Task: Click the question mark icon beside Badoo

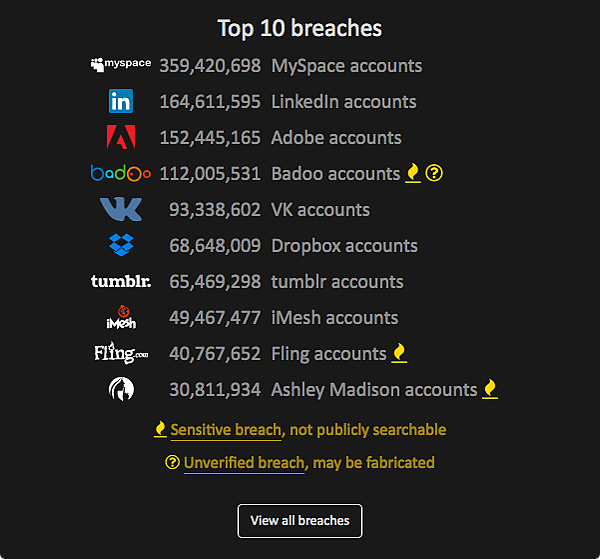Action: pyautogui.click(x=434, y=173)
